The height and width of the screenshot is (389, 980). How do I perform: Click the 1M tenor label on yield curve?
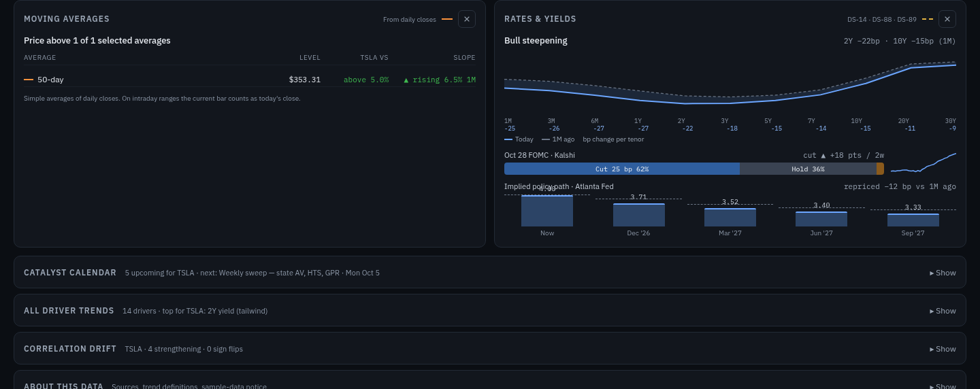[508, 121]
